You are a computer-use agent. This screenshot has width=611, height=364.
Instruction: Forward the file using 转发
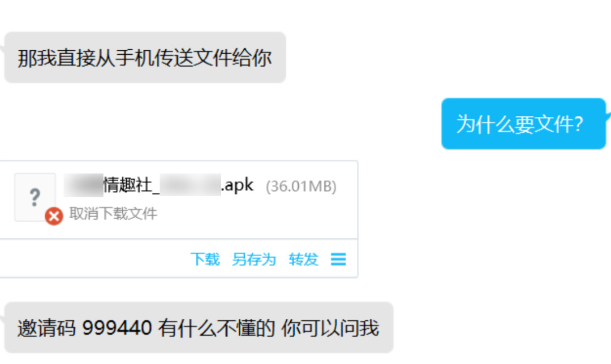pos(303,259)
